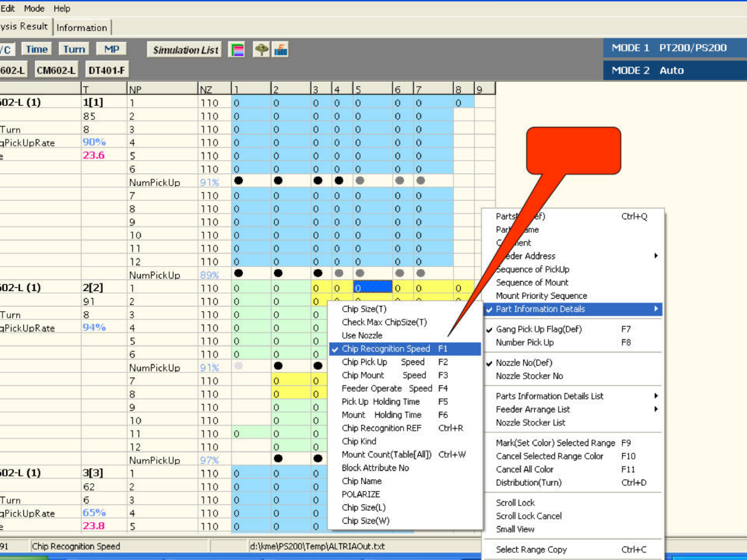The height and width of the screenshot is (560, 747).
Task: Open the Help menu
Action: (62, 8)
